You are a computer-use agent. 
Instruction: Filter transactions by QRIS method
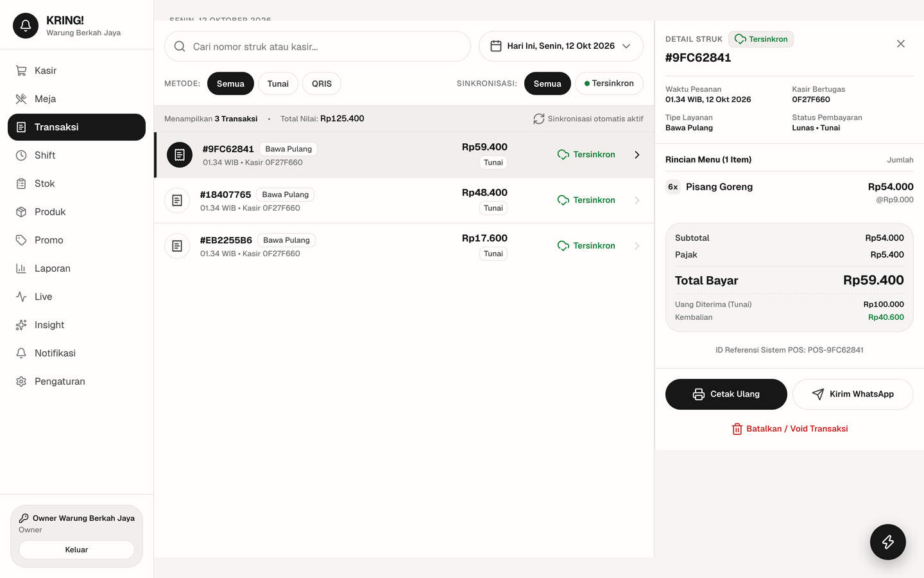coord(321,83)
